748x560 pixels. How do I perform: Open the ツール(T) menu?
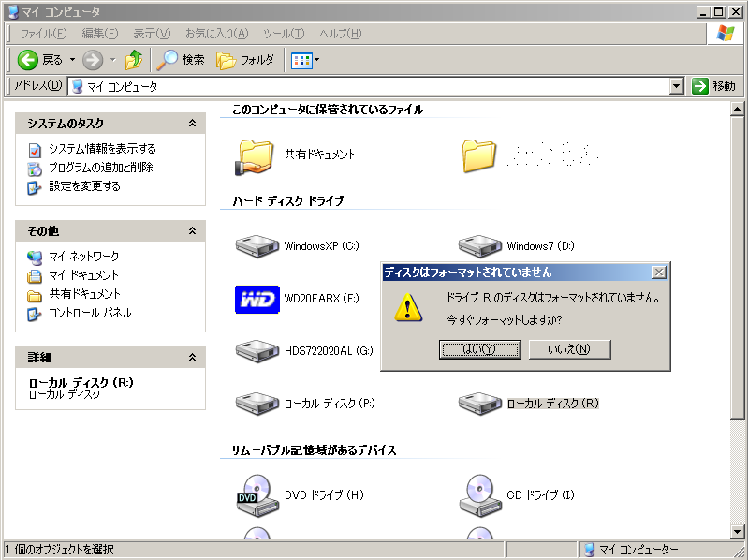tap(284, 34)
